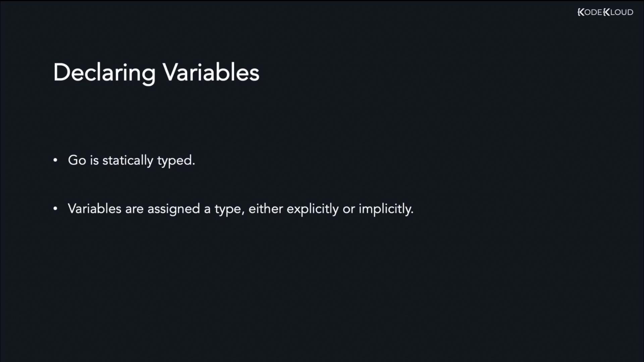This screenshot has width=644, height=362.
Task: Click the "Declaring Variables" slide title
Action: tap(156, 72)
